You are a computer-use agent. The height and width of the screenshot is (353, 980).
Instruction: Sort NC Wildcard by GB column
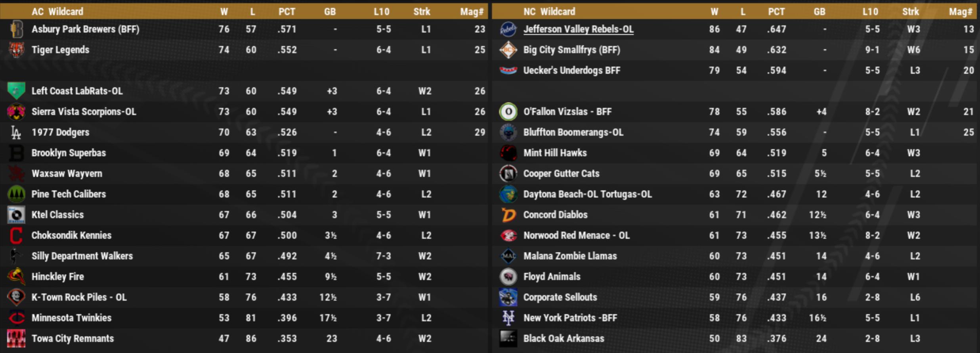click(819, 12)
